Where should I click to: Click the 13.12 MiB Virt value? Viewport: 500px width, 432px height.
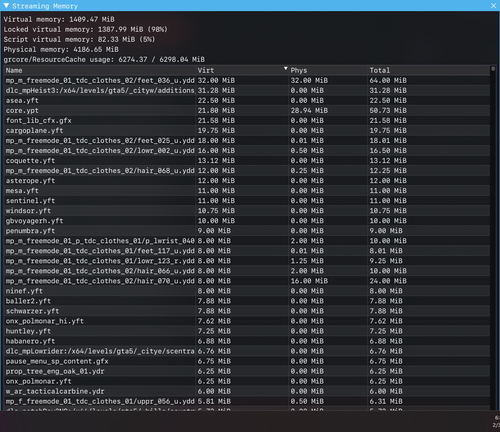point(216,161)
